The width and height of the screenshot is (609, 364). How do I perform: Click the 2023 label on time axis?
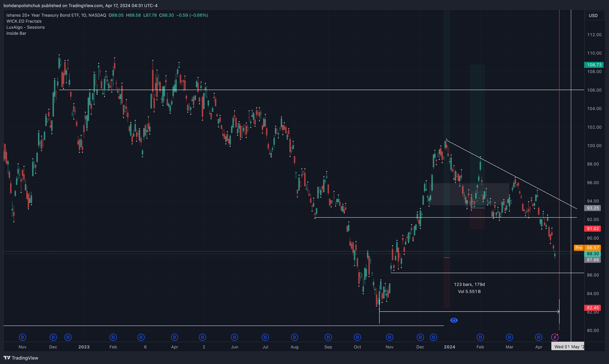click(x=84, y=347)
